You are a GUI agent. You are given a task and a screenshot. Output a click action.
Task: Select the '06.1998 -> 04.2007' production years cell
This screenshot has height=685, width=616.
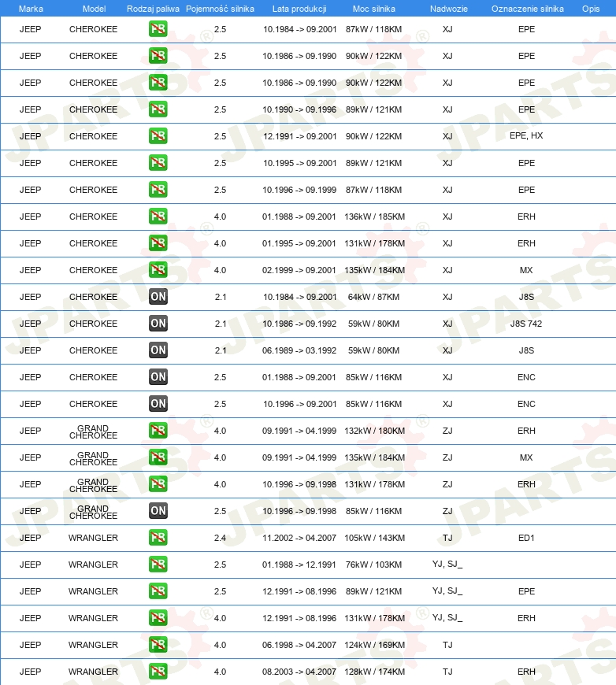[x=299, y=645]
